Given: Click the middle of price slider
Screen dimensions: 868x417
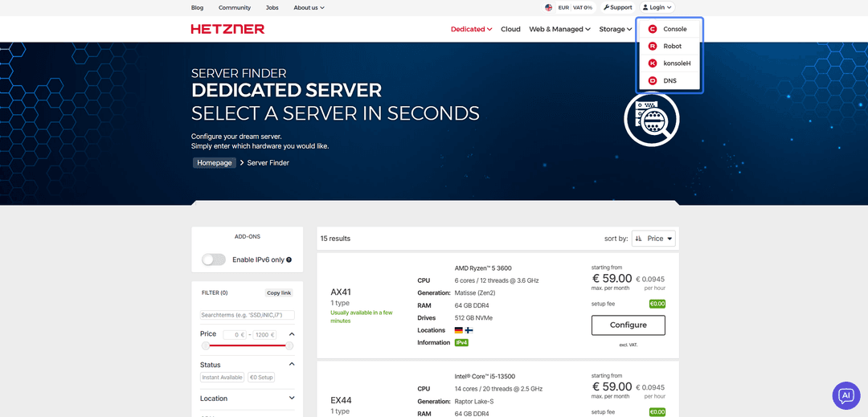Looking at the screenshot, I should (248, 345).
